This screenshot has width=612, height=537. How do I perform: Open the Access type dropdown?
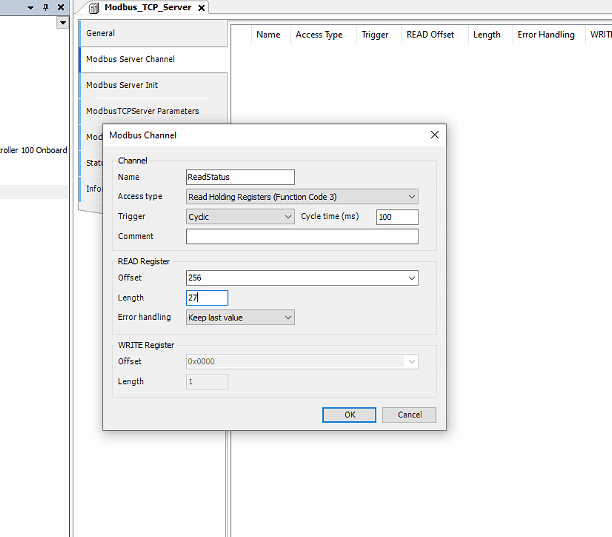302,197
